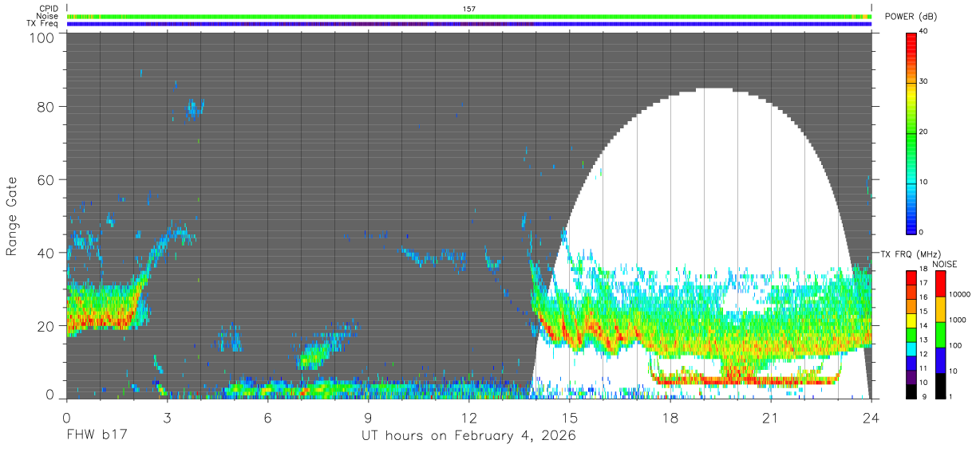Click the green NOISE legend swatch
980x452 pixels.
point(939,334)
